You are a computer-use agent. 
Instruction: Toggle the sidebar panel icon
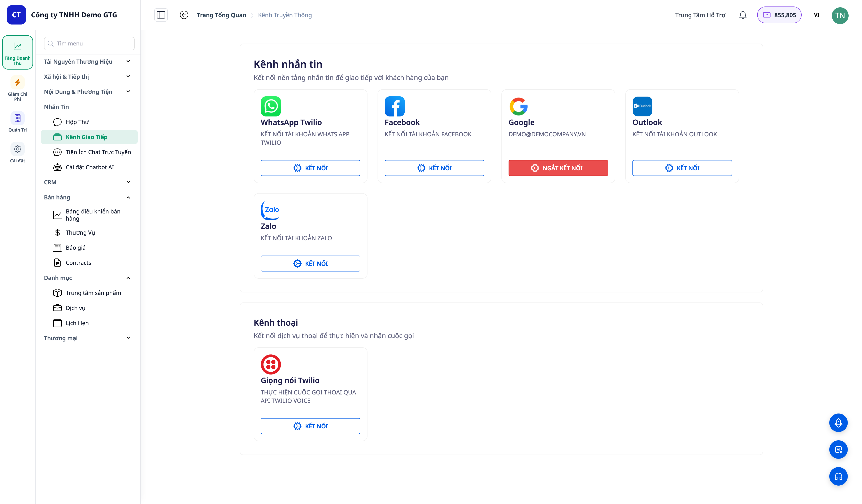point(161,15)
